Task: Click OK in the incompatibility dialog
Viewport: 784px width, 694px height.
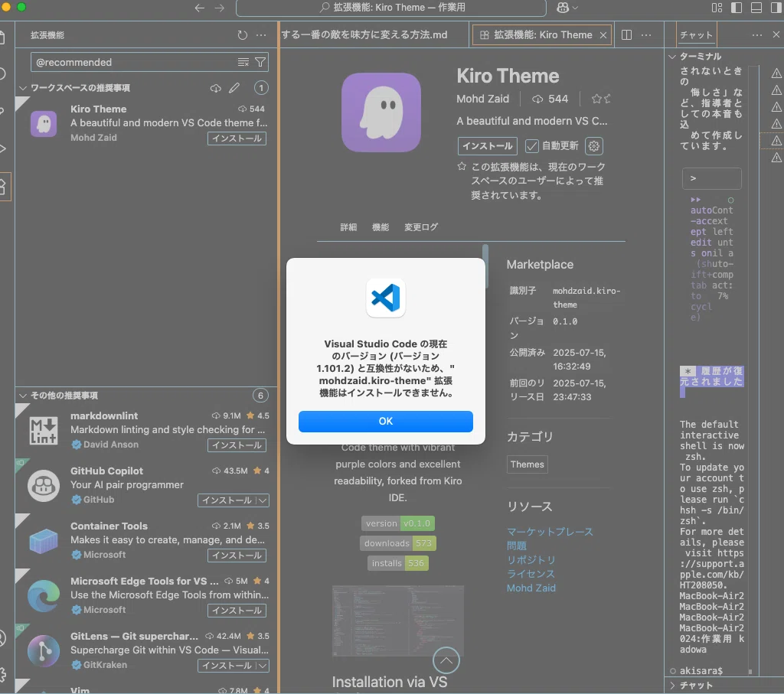Action: (386, 421)
